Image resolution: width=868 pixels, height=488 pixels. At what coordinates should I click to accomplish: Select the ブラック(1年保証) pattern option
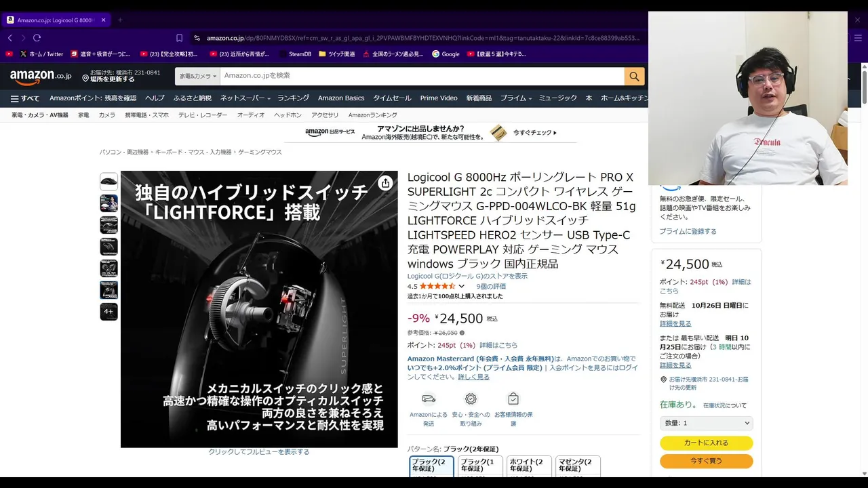pyautogui.click(x=480, y=466)
